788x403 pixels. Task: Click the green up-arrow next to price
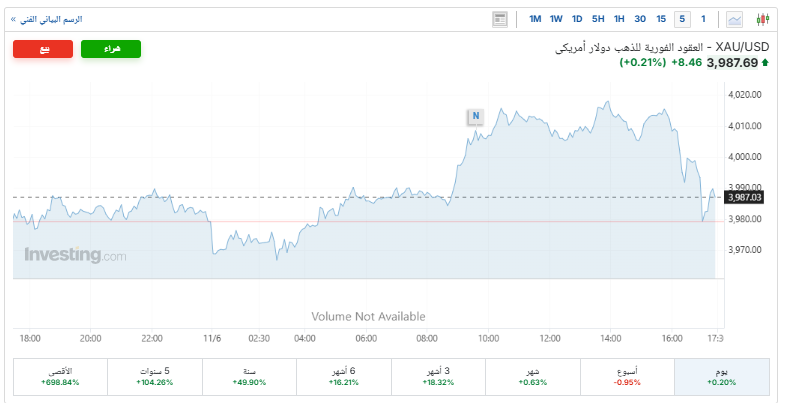tap(765, 63)
